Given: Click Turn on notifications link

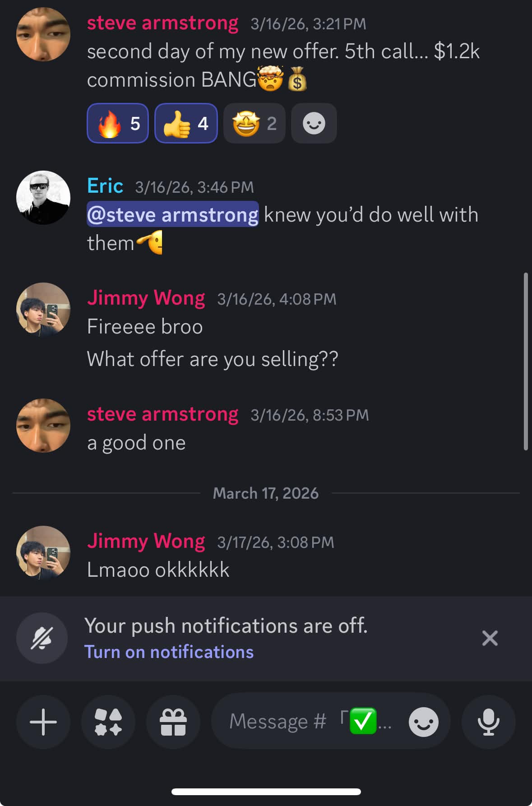Looking at the screenshot, I should (169, 652).
